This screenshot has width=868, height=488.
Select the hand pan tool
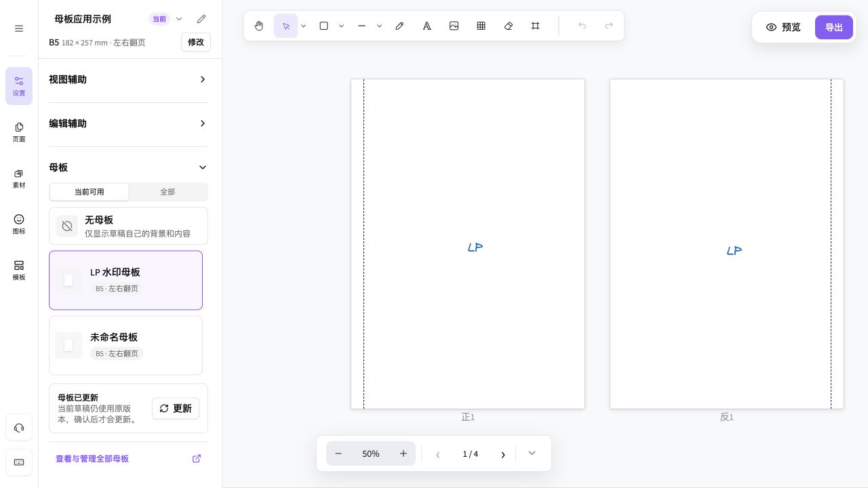click(x=259, y=26)
